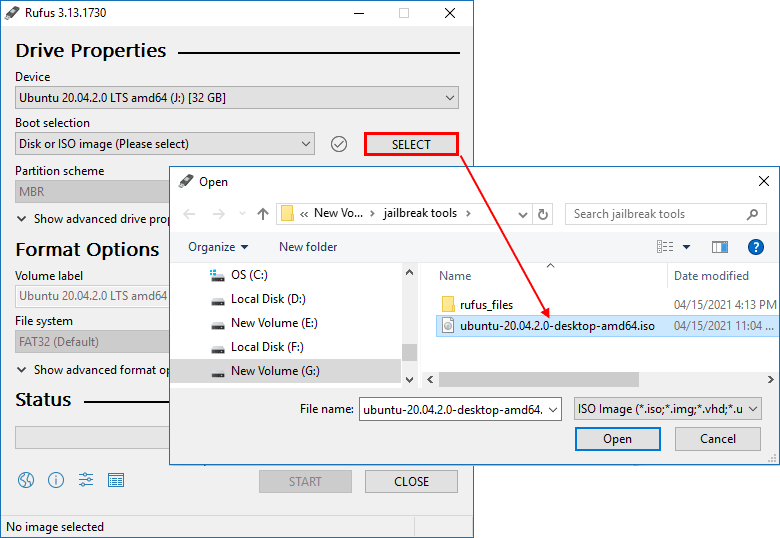This screenshot has height=538, width=780.
Task: Open Rufus settings sliders icon
Action: (86, 480)
